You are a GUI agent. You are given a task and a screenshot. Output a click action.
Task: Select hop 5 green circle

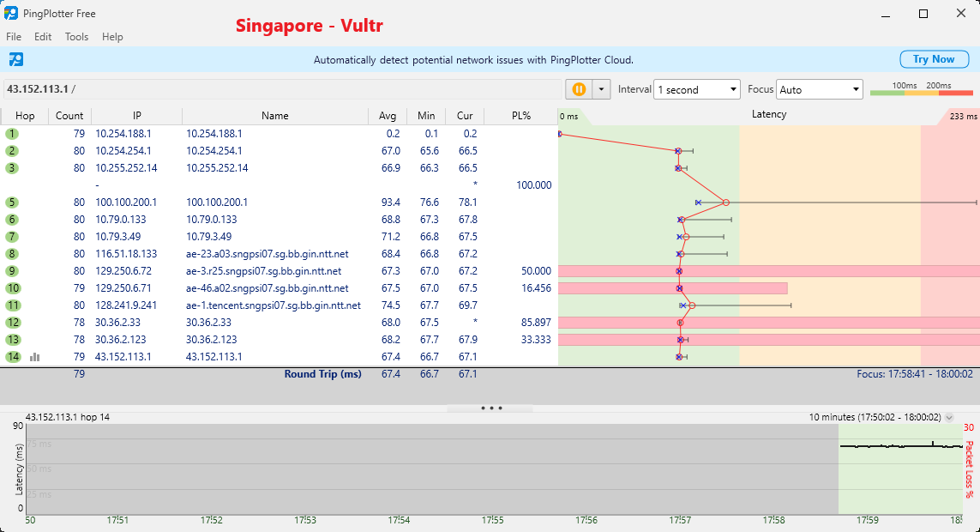[12, 203]
